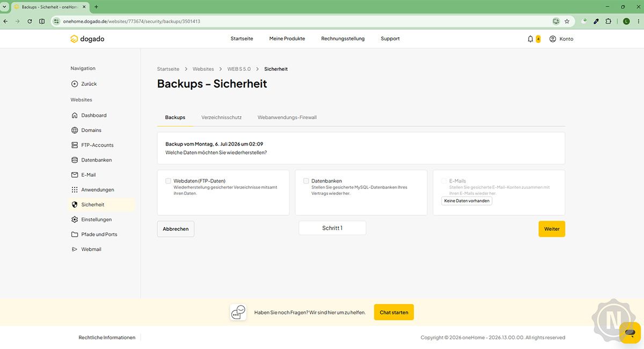Click the disabled E-Mails checkbox
644x349 pixels.
pos(444,181)
